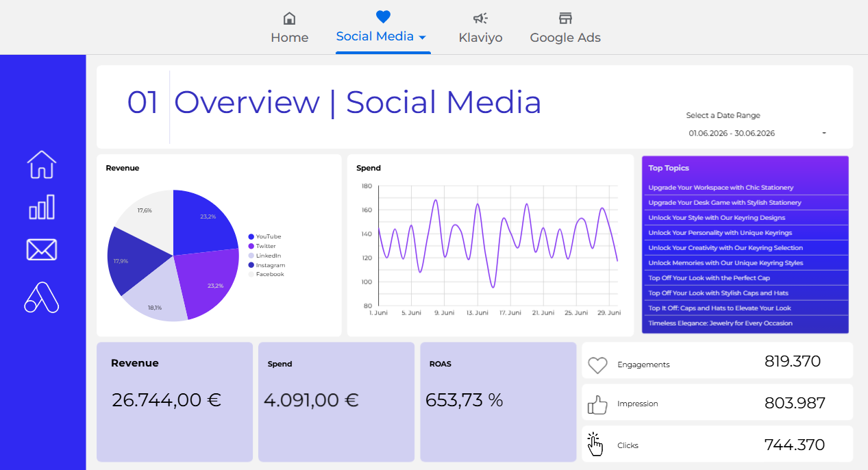Click the Clicks count 744.370

(795, 445)
